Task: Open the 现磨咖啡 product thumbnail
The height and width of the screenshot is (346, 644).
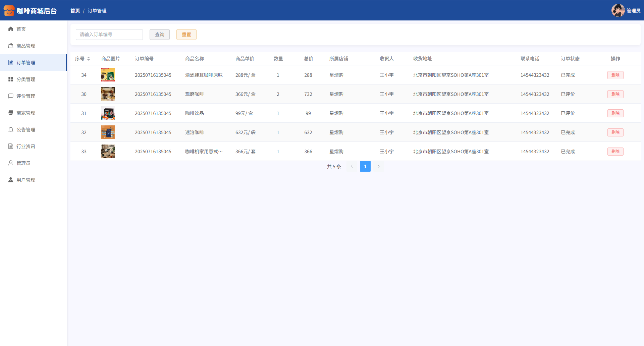Action: 108,94
